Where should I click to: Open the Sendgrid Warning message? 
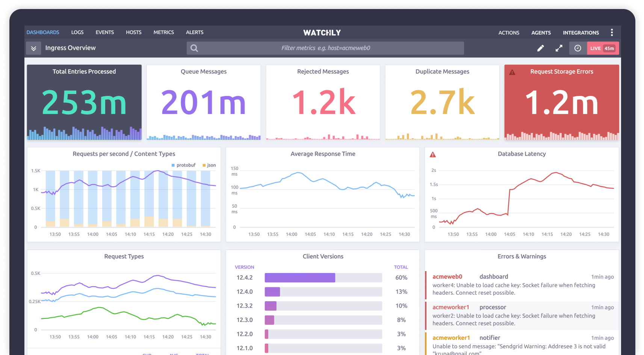519,349
